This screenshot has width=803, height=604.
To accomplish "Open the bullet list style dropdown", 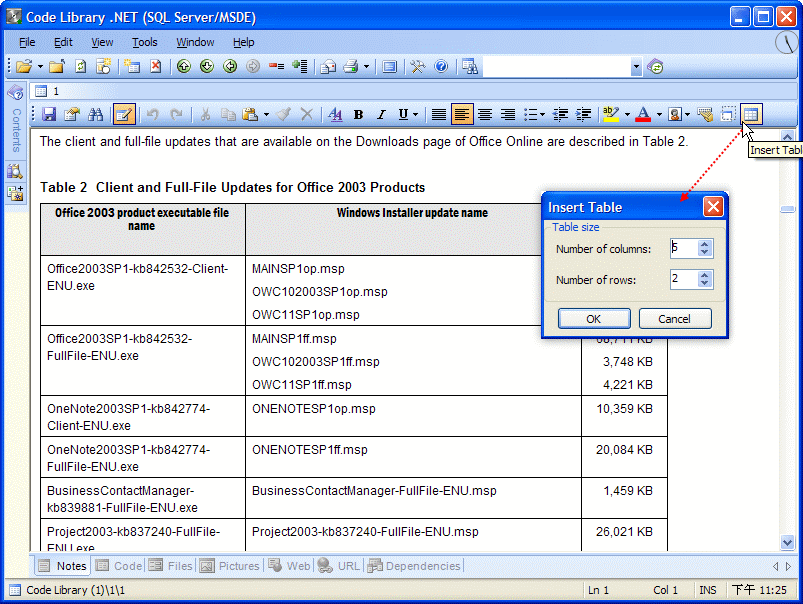I will point(542,114).
